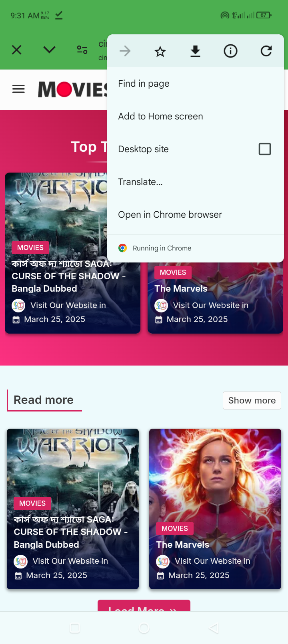The image size is (288, 644).
Task: Tap the Load More button
Action: [x=144, y=606]
